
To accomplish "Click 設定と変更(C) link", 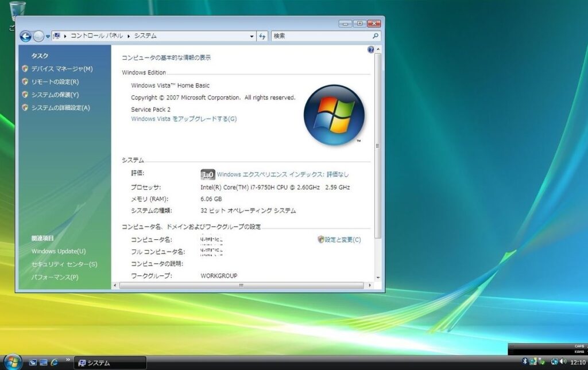I will pyautogui.click(x=343, y=240).
